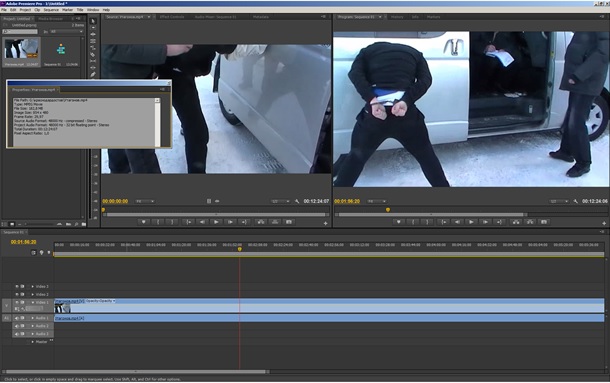Screen dimensions: 610x383
Task: Toggle sync lock on Audio 1 track
Action: point(23,318)
